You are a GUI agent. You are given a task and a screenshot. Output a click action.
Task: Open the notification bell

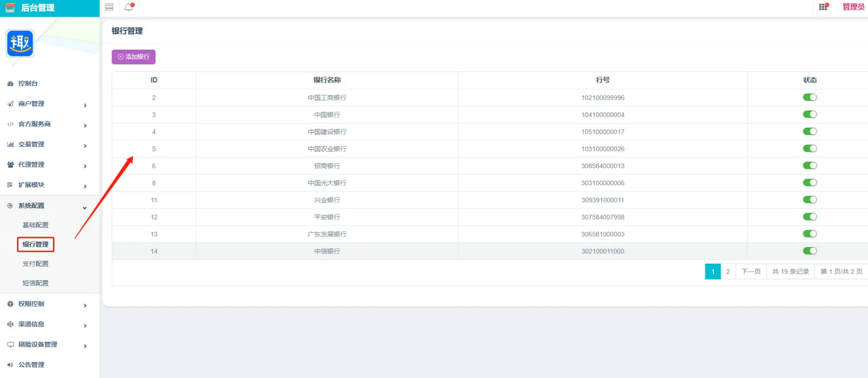129,7
